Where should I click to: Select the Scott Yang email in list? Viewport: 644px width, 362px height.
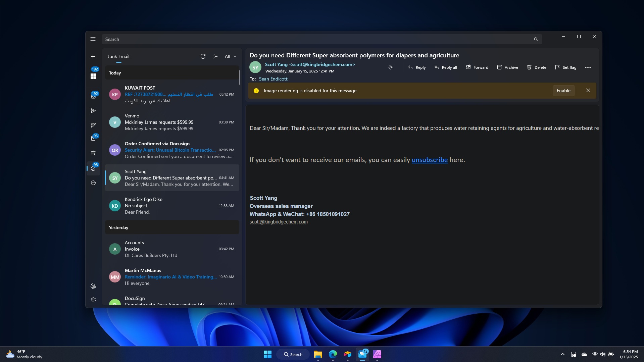click(172, 178)
